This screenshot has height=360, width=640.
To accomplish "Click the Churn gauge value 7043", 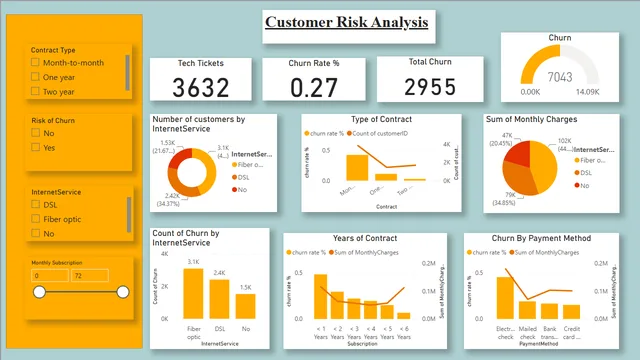I will pos(560,77).
